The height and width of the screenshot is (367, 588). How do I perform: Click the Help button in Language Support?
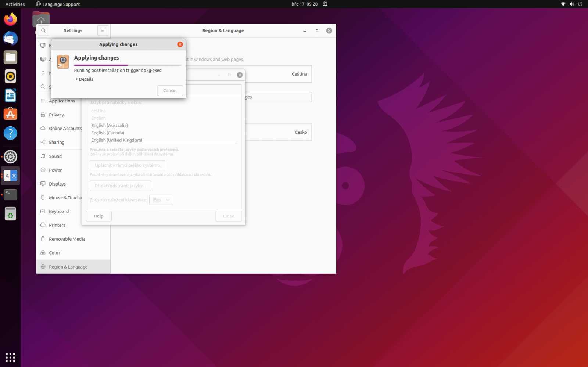(98, 216)
